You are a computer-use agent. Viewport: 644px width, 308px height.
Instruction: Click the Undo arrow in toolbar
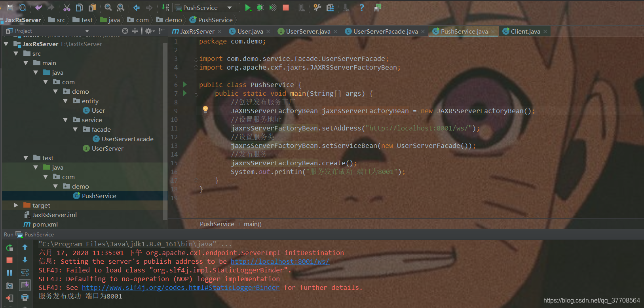38,8
